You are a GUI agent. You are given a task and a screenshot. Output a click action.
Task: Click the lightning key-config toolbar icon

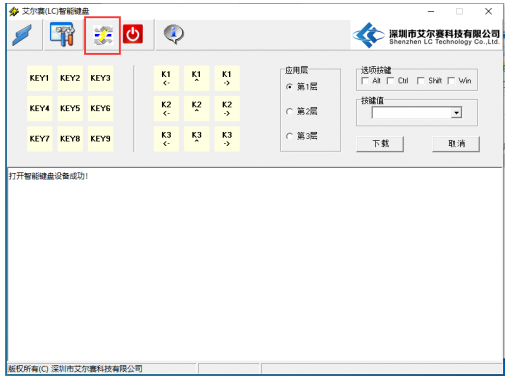pos(103,36)
